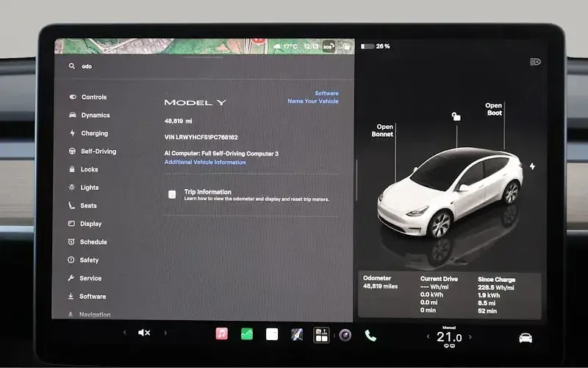
Task: Tap the Odometer 48,819 miles card
Action: point(381,282)
